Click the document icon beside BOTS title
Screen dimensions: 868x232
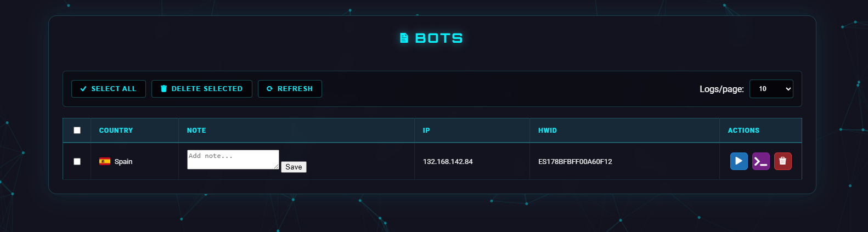pyautogui.click(x=404, y=38)
